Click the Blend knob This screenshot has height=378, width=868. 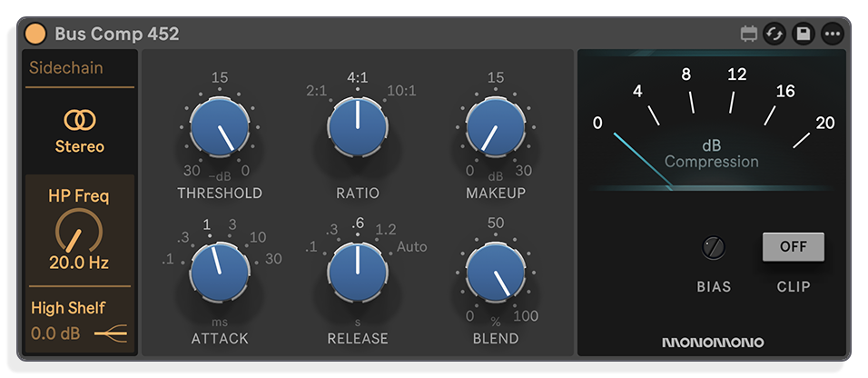coord(496,272)
